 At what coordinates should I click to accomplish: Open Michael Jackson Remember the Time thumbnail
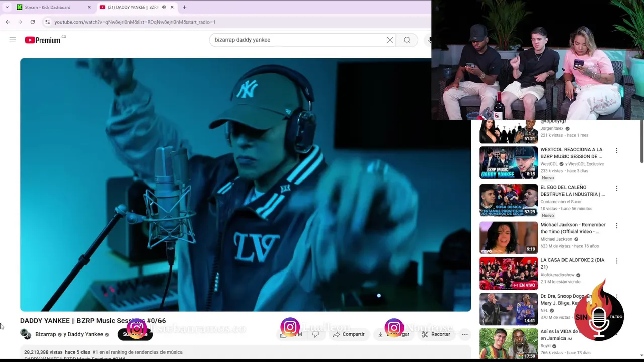tap(509, 238)
